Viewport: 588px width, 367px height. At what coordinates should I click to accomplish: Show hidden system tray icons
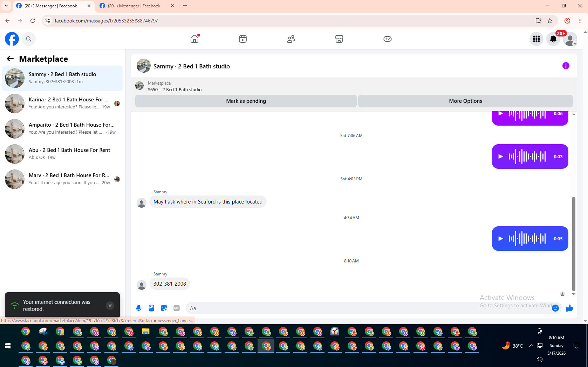[x=531, y=346]
